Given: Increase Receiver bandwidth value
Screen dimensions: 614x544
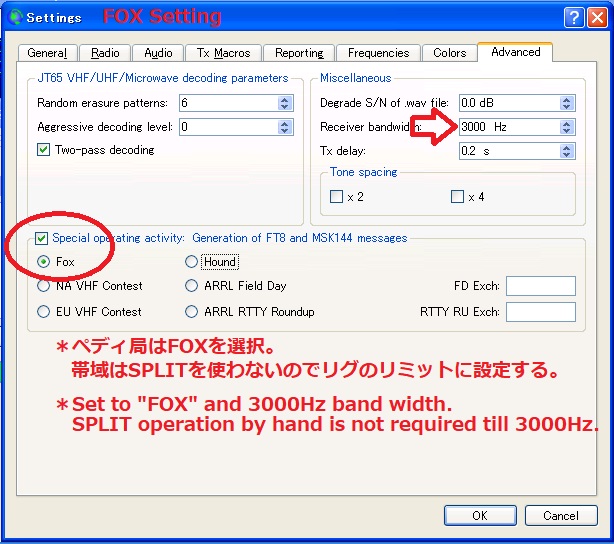Looking at the screenshot, I should coord(566,123).
